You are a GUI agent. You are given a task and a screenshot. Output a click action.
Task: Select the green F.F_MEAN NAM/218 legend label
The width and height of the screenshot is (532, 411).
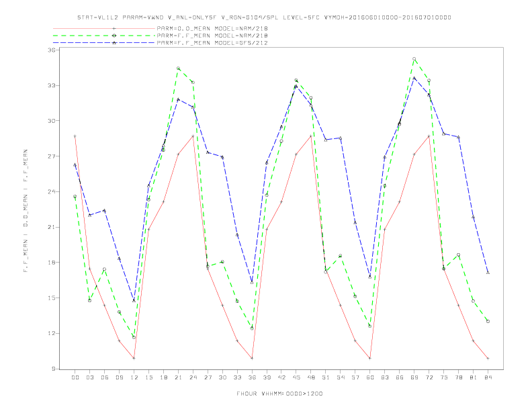(x=212, y=36)
